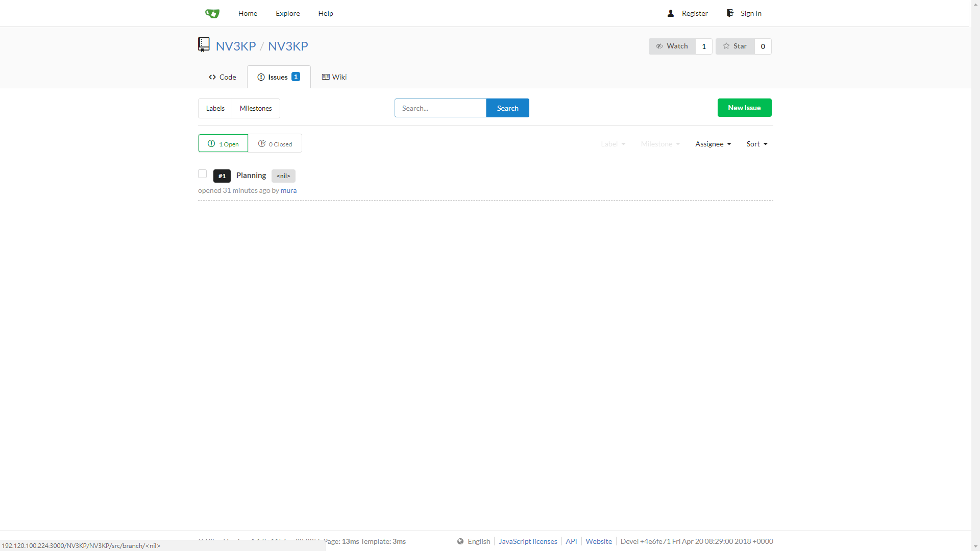Image resolution: width=980 pixels, height=551 pixels.
Task: Switch to the Issues tab
Action: pos(278,77)
